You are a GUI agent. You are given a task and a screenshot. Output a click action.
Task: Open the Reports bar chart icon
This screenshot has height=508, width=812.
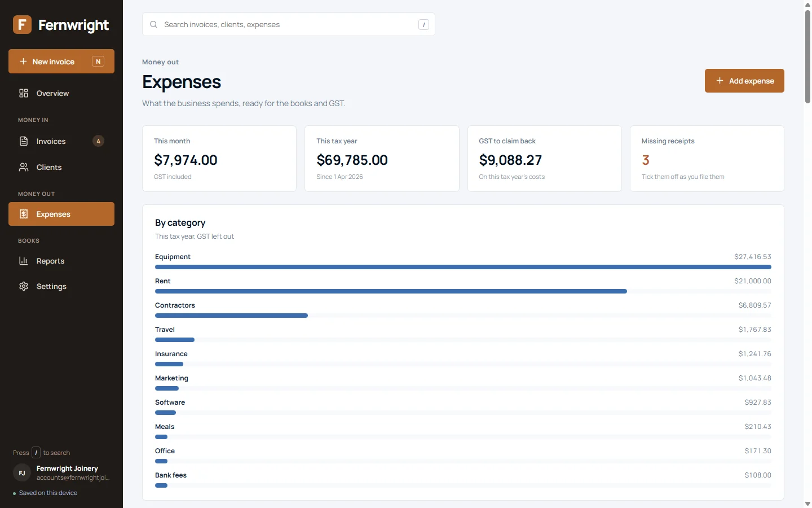coord(24,261)
